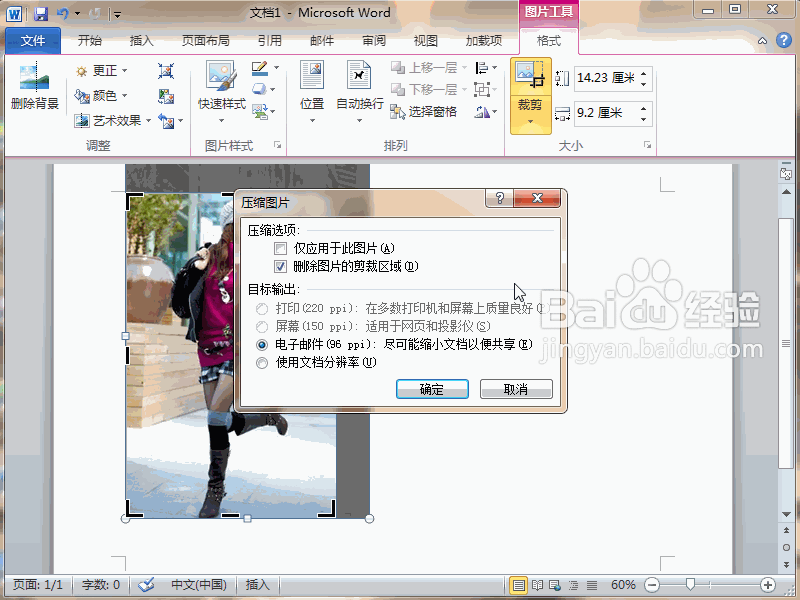800x600 pixels.
Task: Switch to the 插入 ribbon tab
Action: [140, 40]
